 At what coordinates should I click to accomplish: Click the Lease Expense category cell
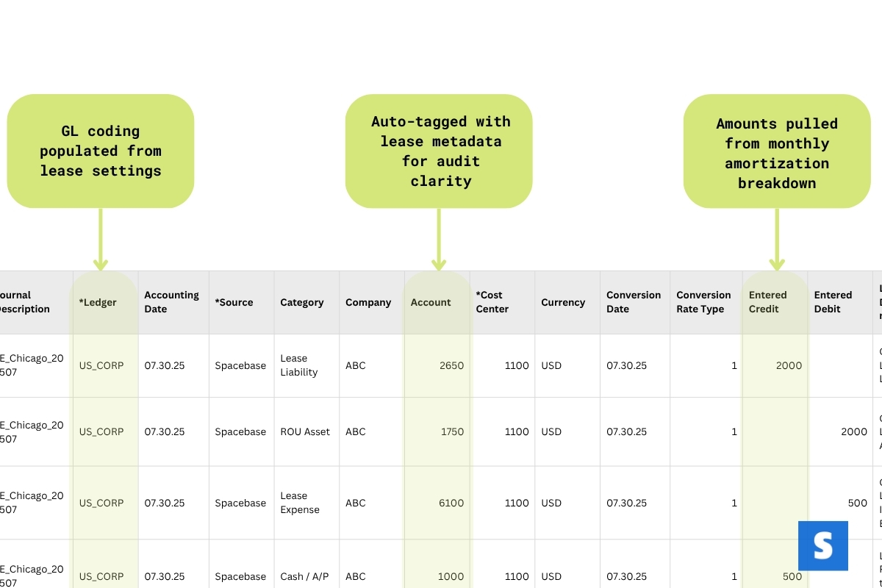(x=300, y=503)
